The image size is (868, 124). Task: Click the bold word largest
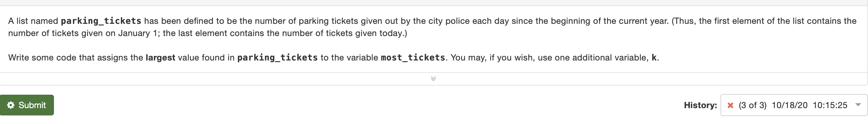point(160,57)
